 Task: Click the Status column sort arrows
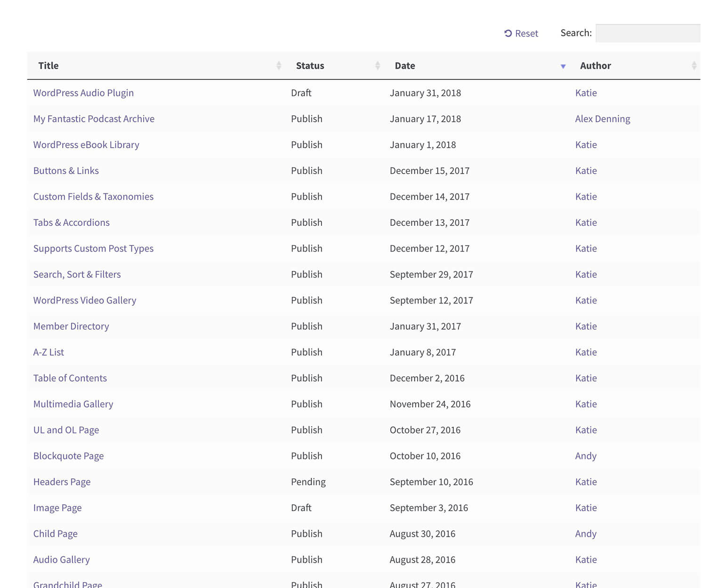(x=378, y=66)
